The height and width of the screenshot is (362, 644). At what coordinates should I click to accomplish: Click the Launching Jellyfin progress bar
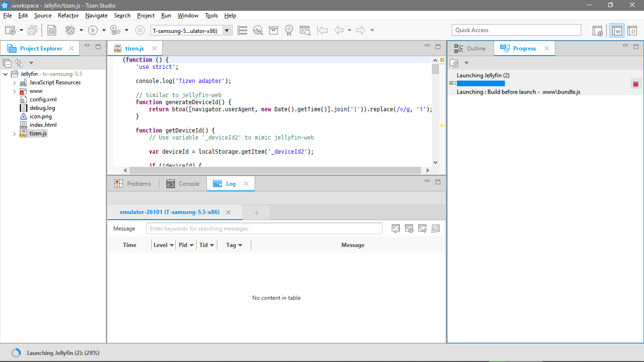point(481,83)
